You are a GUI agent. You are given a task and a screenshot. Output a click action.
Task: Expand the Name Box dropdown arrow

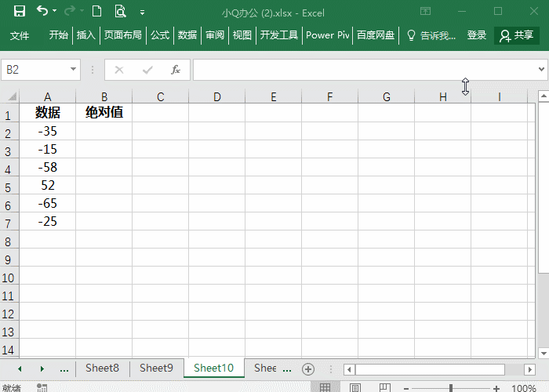(x=73, y=69)
